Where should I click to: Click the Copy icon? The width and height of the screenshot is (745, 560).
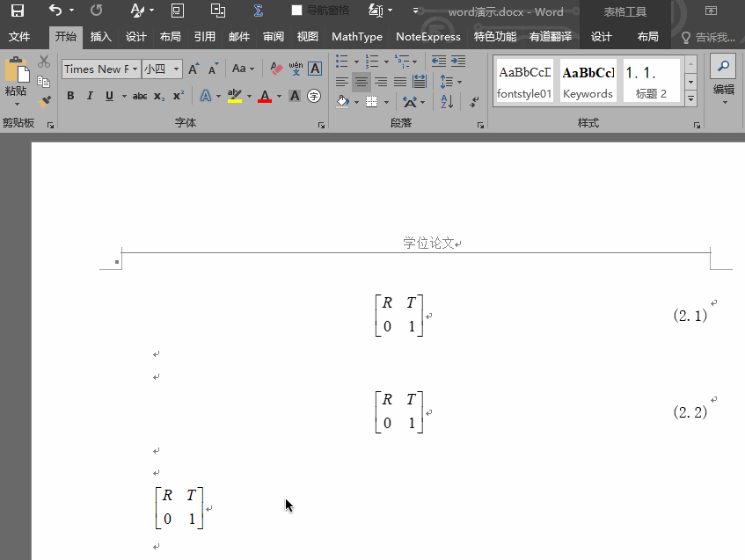pyautogui.click(x=44, y=81)
